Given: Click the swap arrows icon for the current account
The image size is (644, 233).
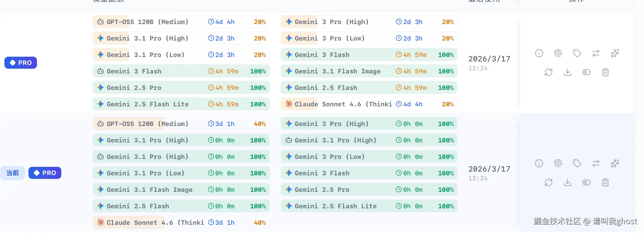Looking at the screenshot, I should point(596,163).
